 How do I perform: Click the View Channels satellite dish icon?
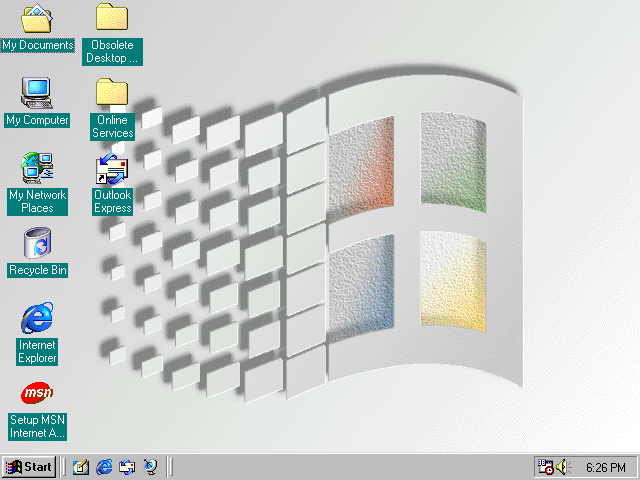[150, 467]
